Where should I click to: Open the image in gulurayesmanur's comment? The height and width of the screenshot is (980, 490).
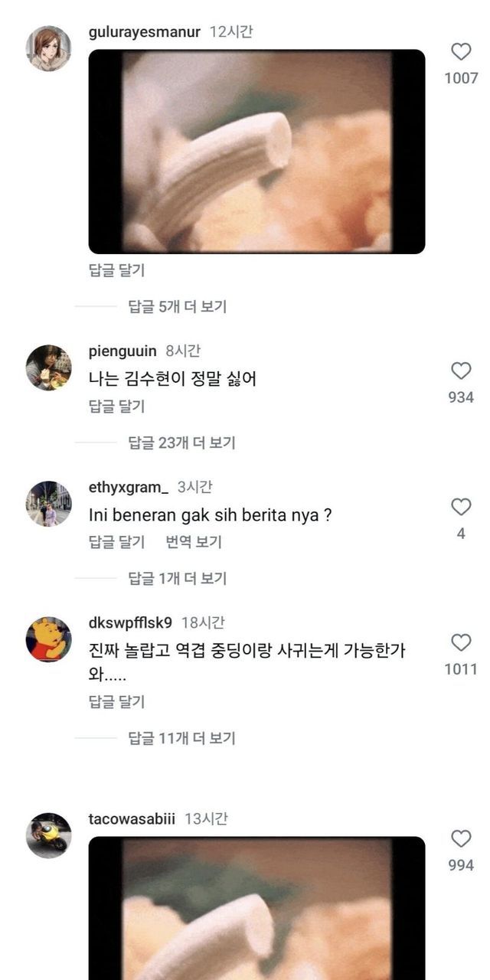click(256, 152)
